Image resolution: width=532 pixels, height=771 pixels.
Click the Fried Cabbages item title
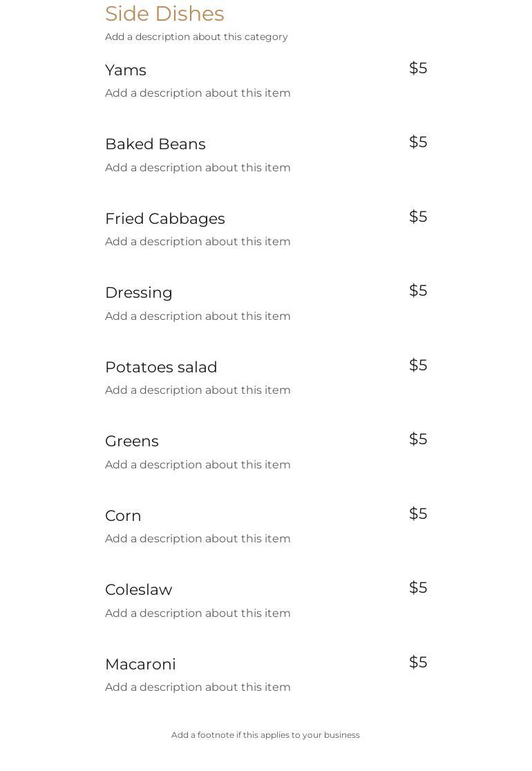pos(165,219)
